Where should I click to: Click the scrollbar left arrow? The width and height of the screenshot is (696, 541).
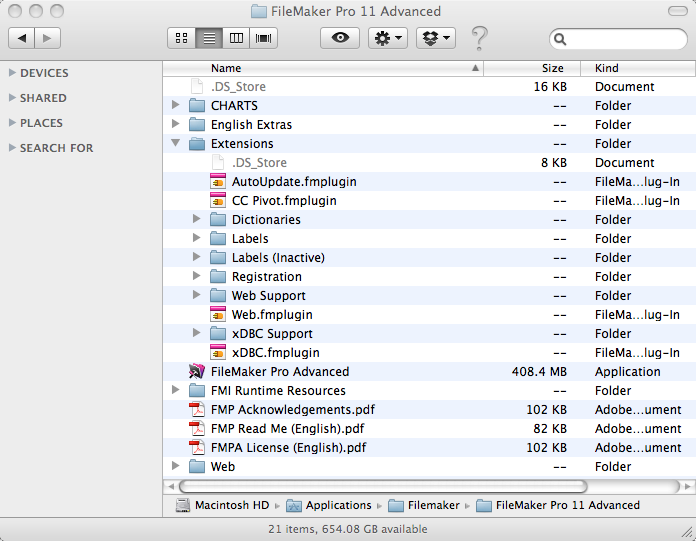point(171,486)
